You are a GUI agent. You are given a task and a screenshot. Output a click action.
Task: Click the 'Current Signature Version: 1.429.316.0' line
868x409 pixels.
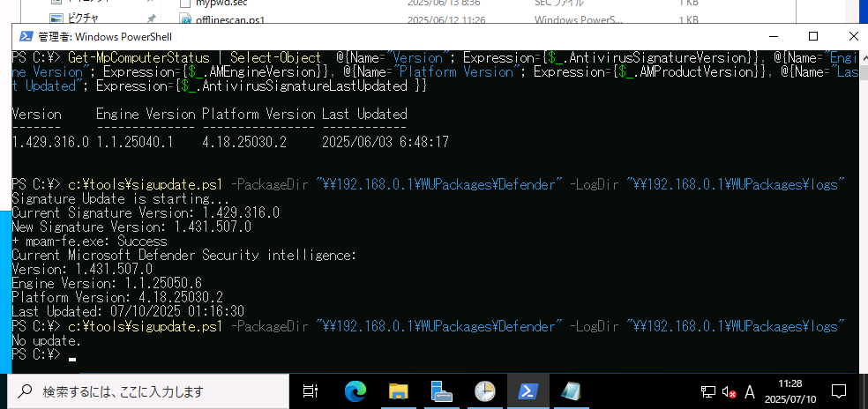click(x=146, y=212)
